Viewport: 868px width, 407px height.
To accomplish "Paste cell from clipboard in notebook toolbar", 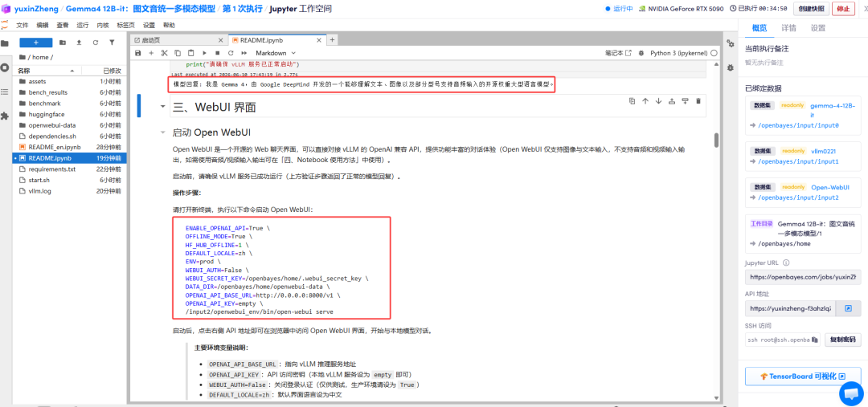I will coord(191,53).
